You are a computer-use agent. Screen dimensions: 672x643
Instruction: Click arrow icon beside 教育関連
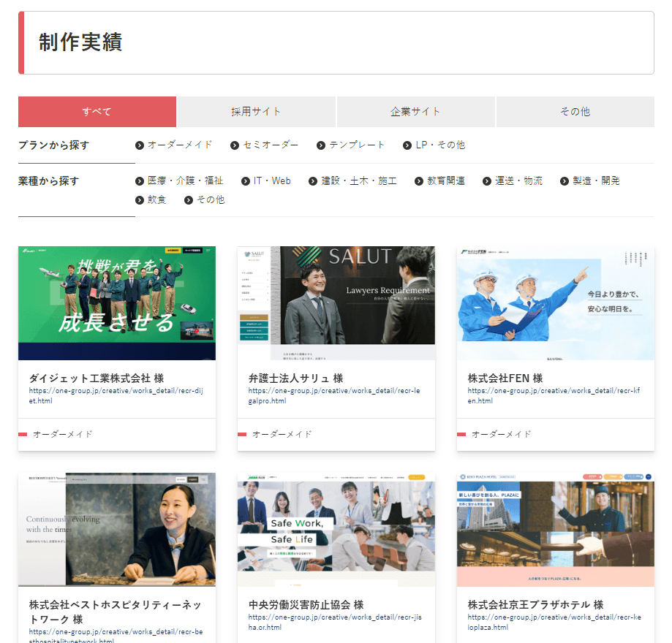pos(419,181)
